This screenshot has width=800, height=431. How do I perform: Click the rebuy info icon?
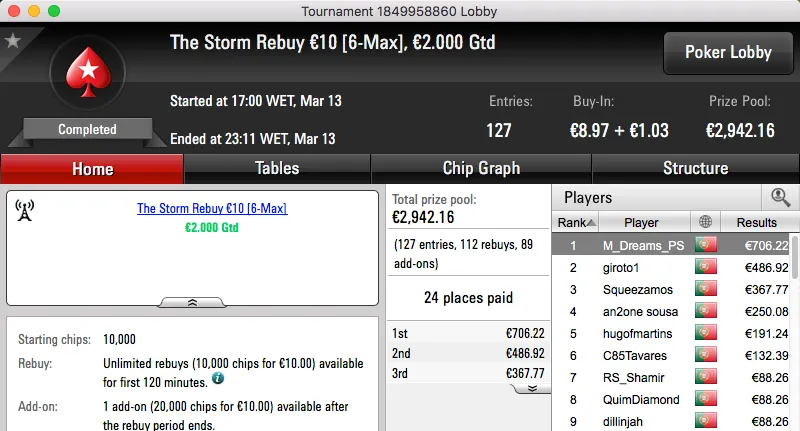(x=217, y=380)
